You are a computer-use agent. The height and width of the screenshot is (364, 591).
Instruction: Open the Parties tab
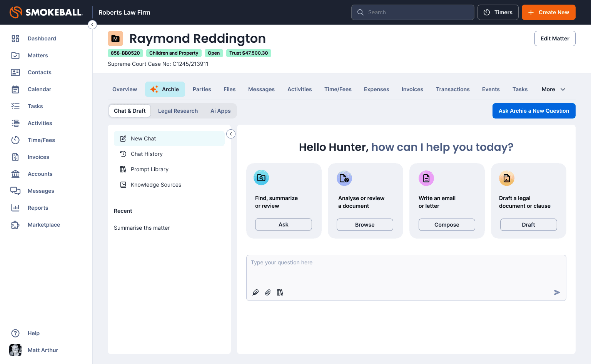coord(202,89)
